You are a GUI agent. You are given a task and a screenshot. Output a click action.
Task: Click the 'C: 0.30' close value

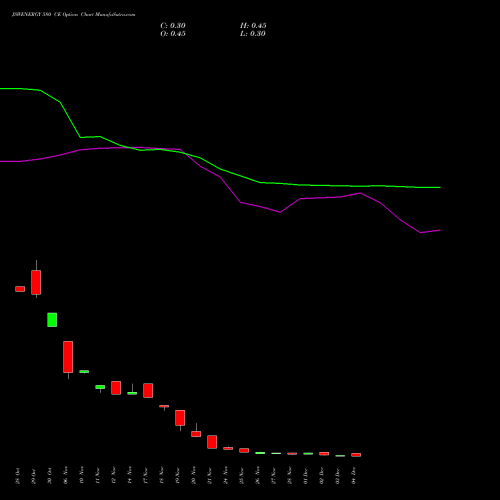pos(173,26)
